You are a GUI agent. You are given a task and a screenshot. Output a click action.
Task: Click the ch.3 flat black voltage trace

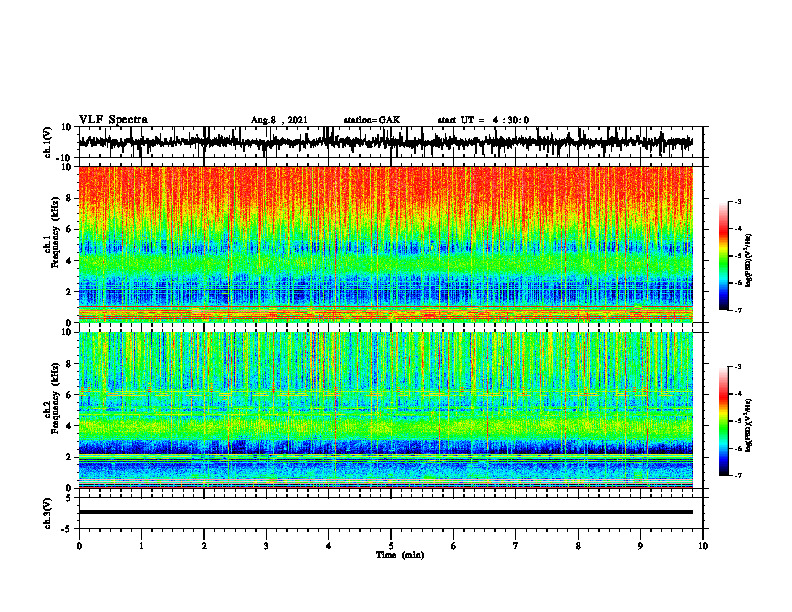click(385, 512)
